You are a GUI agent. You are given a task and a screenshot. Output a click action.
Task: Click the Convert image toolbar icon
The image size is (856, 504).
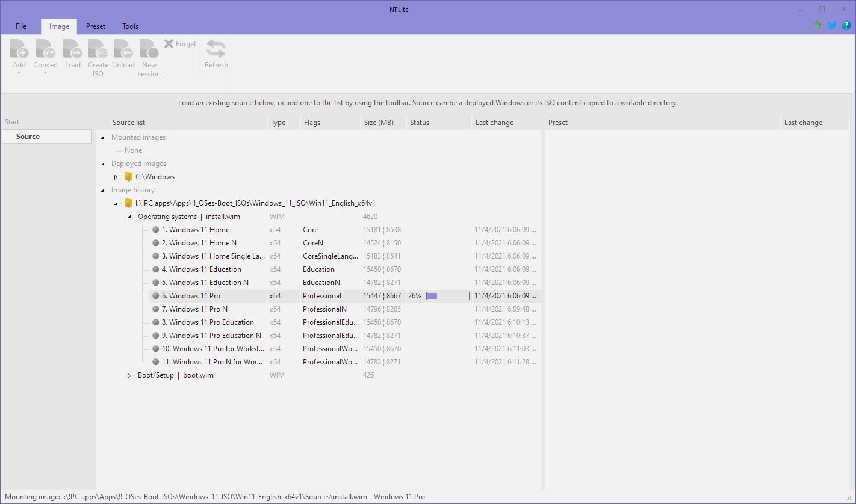(46, 49)
